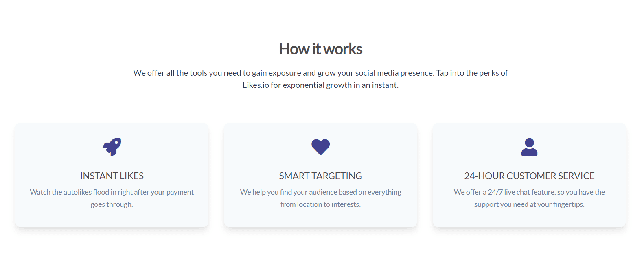Click the SMART TARGETING card title

click(320, 176)
